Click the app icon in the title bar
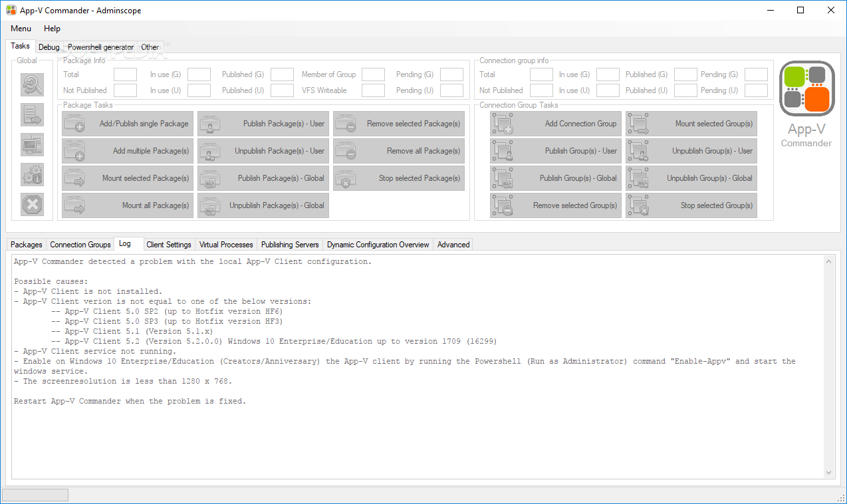Screen dimensions: 847x504 (11, 11)
